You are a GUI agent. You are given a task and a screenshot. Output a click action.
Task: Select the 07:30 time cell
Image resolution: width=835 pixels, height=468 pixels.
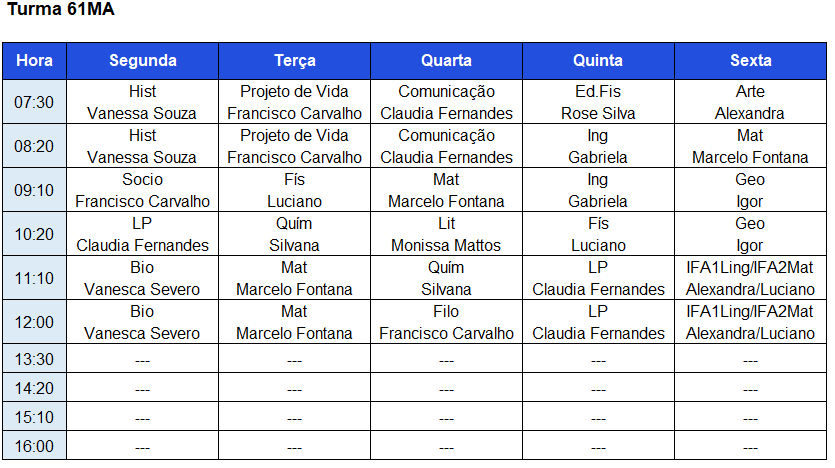click(x=35, y=102)
